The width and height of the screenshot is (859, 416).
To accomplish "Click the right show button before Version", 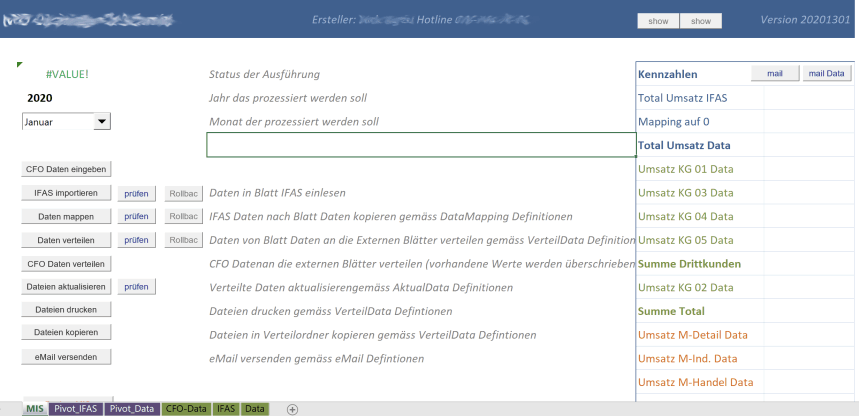I will click(701, 21).
